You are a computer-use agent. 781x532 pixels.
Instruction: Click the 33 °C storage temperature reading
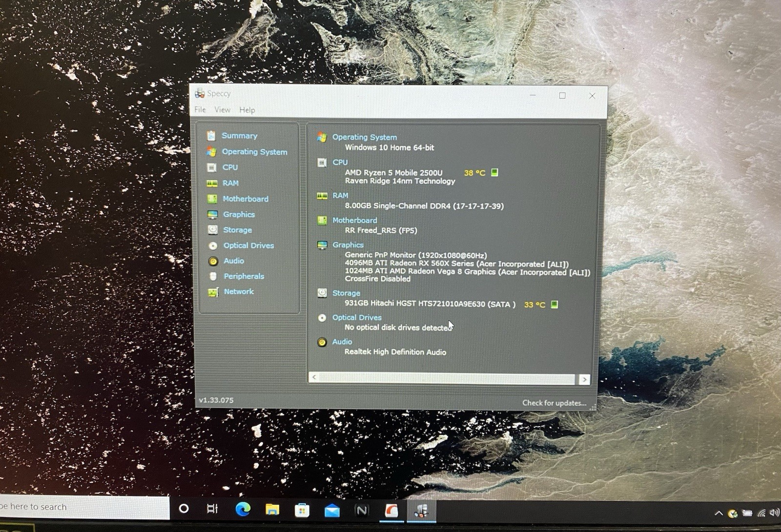[x=534, y=305]
